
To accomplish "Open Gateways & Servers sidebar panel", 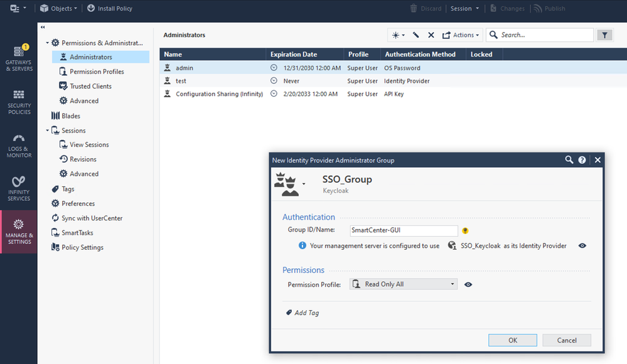I will [19, 58].
